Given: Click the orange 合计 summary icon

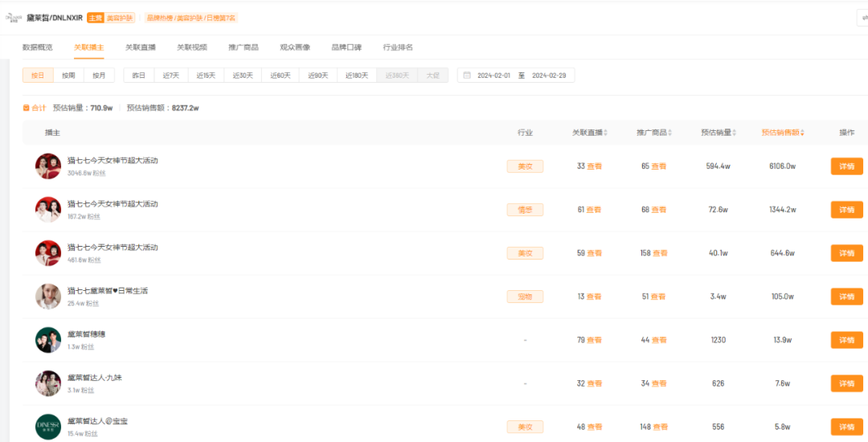Looking at the screenshot, I should 26,108.
